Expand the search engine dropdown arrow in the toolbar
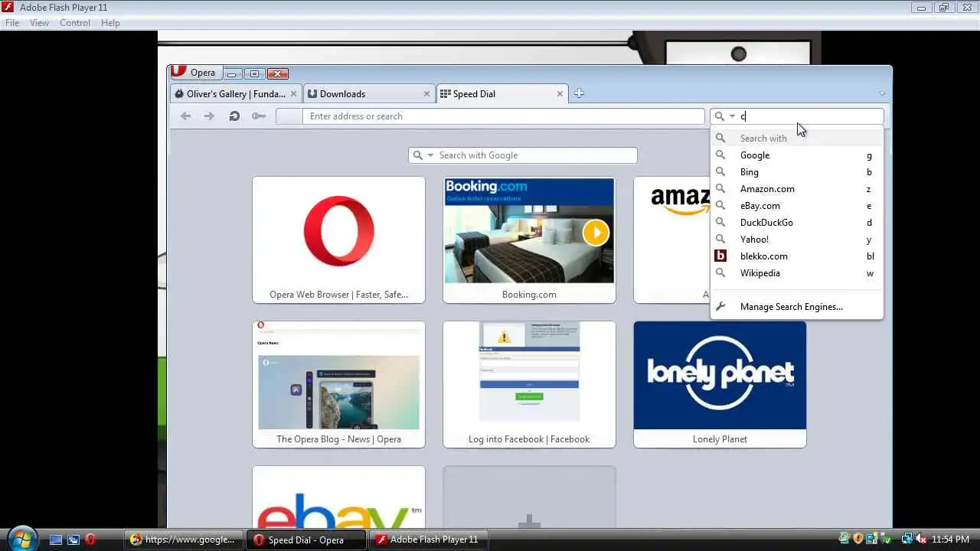Viewport: 980px width, 551px height. point(732,116)
